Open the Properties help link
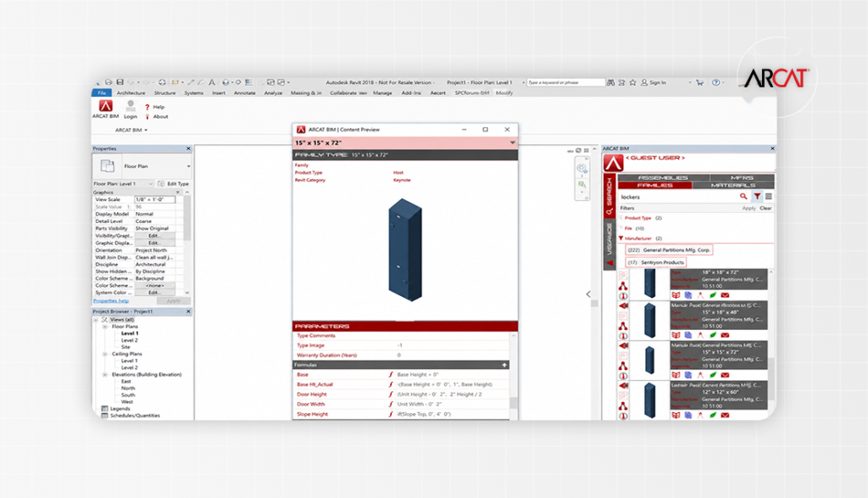Viewport: 868px width, 498px height. (x=111, y=301)
